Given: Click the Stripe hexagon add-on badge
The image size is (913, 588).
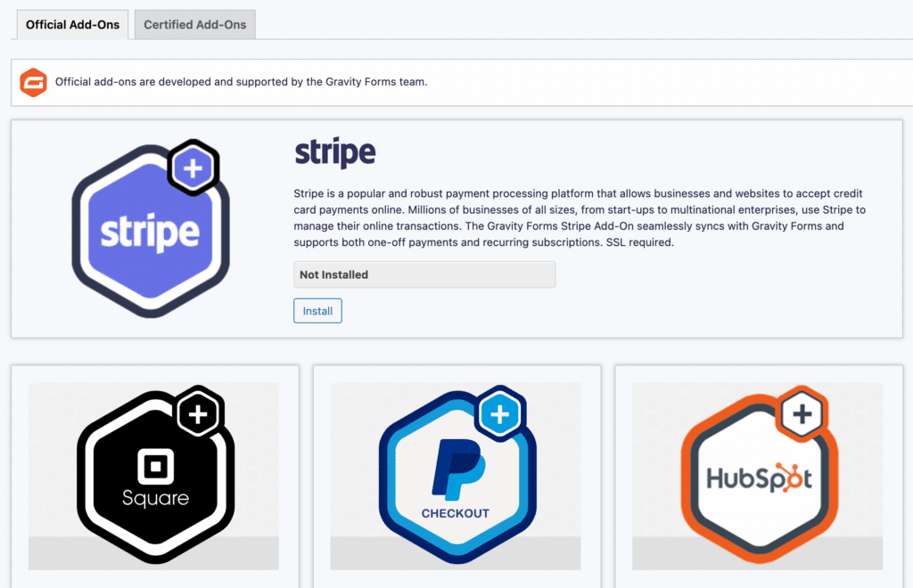Looking at the screenshot, I should tap(150, 229).
